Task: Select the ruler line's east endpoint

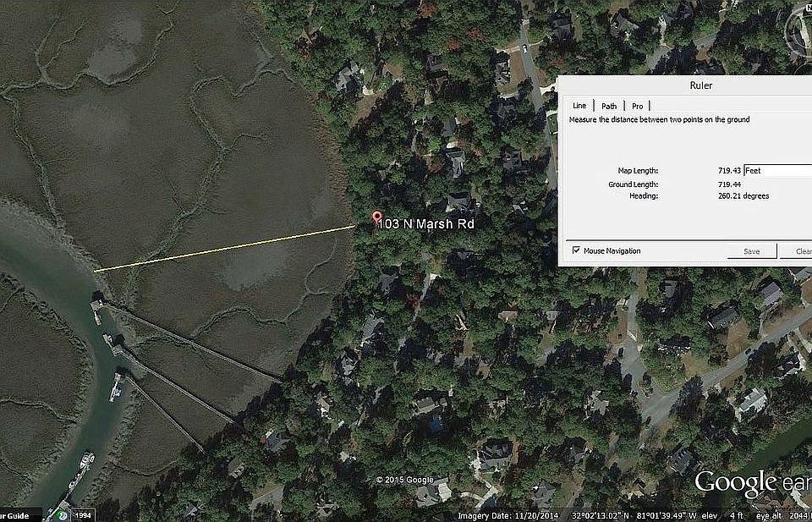Action: [356, 226]
